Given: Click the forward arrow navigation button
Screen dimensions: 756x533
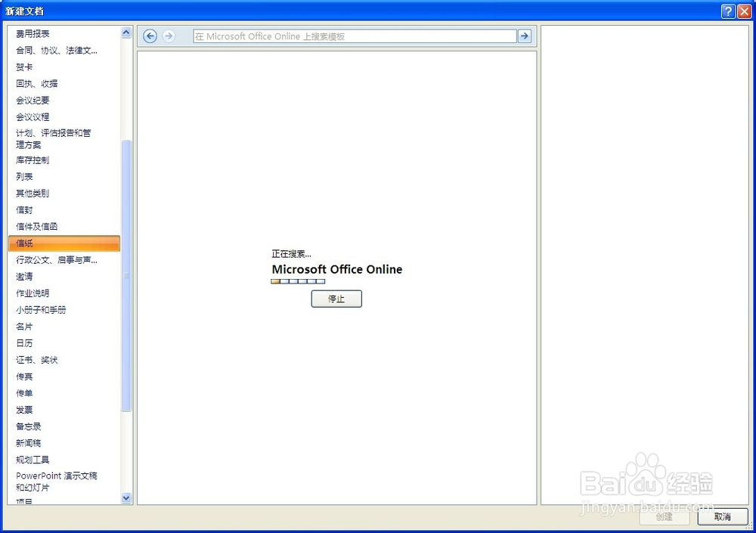Looking at the screenshot, I should [x=169, y=36].
